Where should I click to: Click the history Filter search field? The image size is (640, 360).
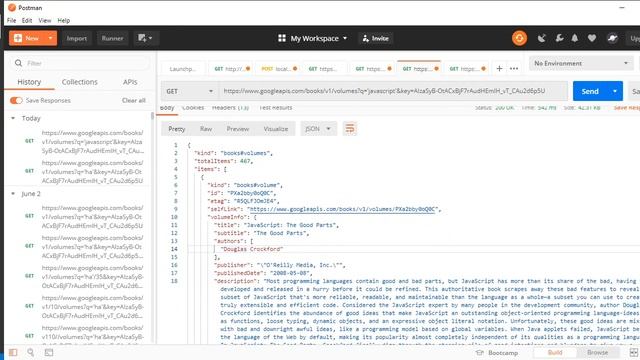[80, 63]
